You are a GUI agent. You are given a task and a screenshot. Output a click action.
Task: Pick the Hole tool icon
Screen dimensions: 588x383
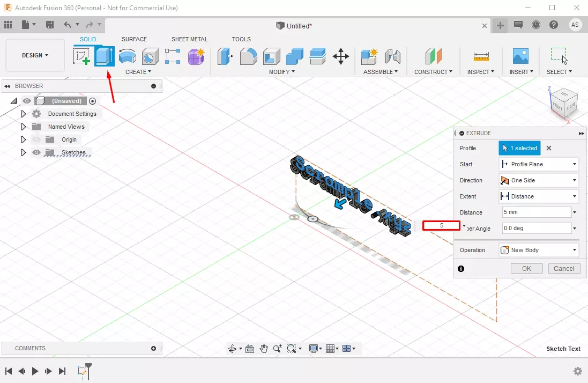click(x=151, y=56)
